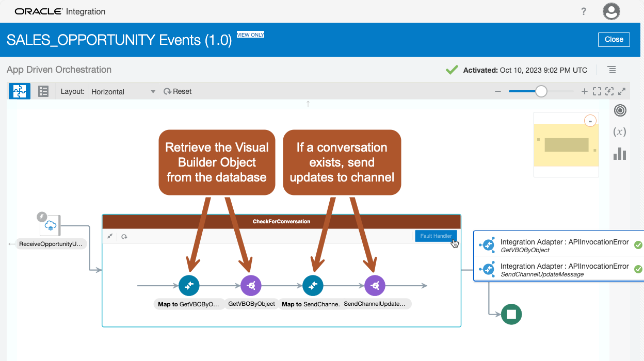
Task: Collapse the minimap with its minus toggle
Action: tap(590, 120)
